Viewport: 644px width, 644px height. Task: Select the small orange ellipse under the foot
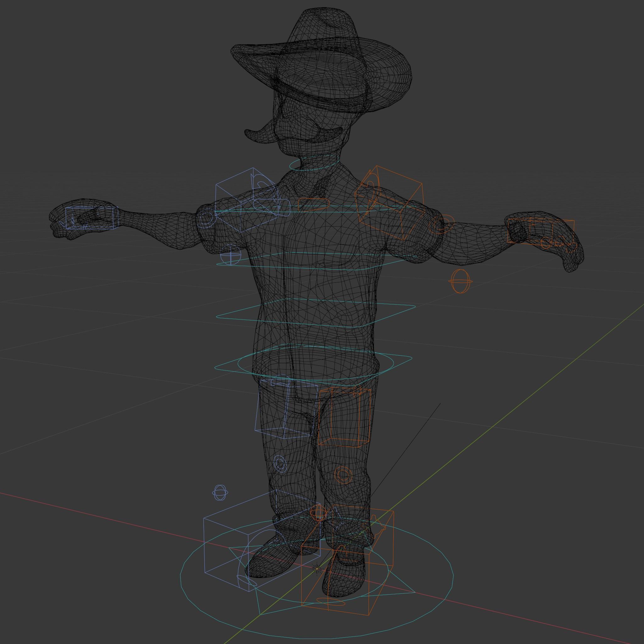pos(330,601)
